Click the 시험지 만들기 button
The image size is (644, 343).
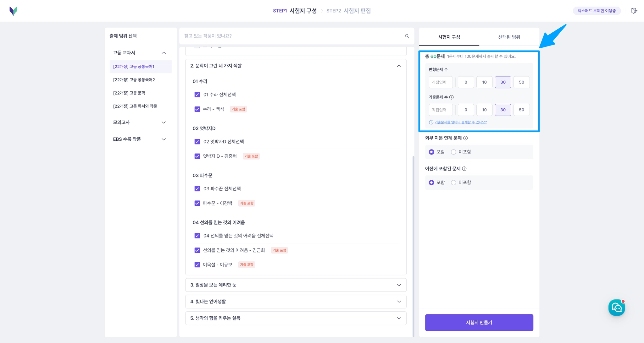click(479, 323)
